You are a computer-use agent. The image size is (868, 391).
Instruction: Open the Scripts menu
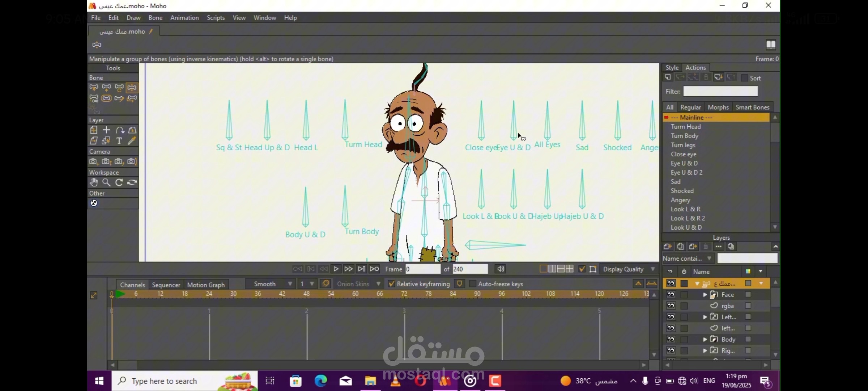(216, 17)
